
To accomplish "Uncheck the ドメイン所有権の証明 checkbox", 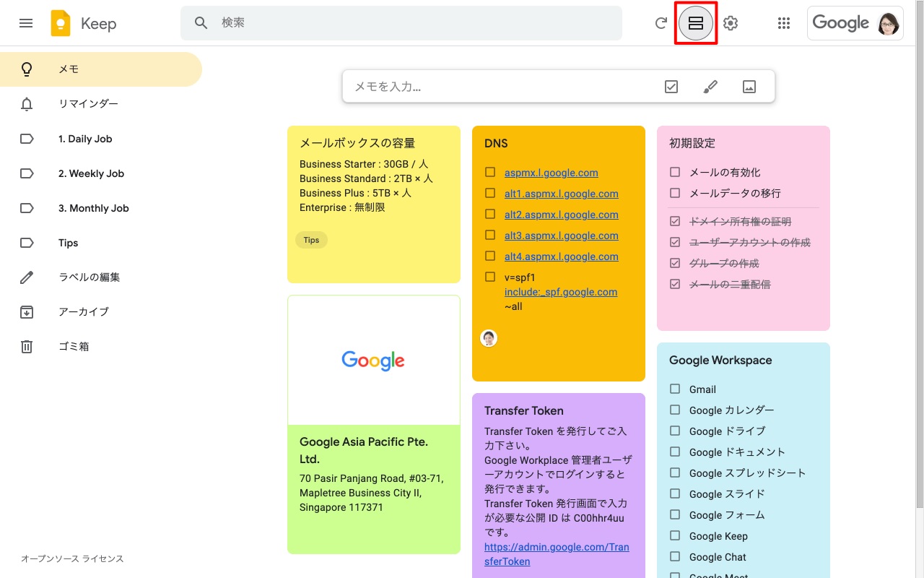I will point(675,222).
